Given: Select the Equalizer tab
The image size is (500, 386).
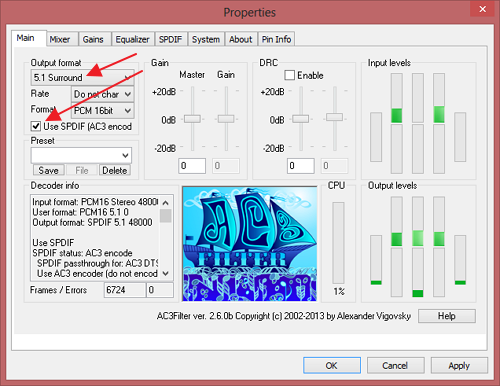Looking at the screenshot, I should [x=133, y=39].
